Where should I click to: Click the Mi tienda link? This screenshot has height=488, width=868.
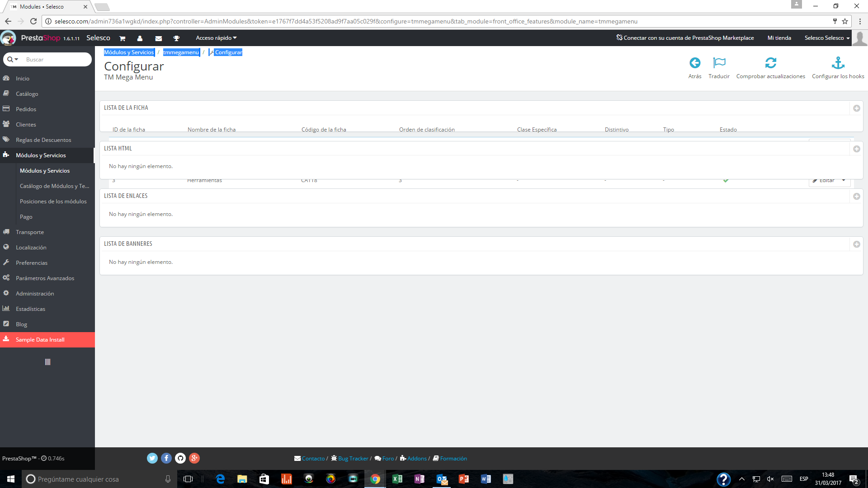tap(779, 38)
